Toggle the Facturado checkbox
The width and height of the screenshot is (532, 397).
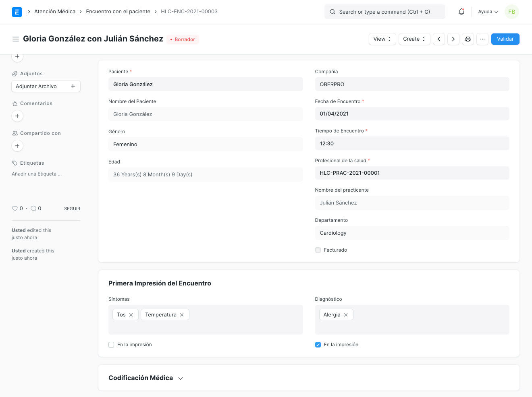point(318,250)
